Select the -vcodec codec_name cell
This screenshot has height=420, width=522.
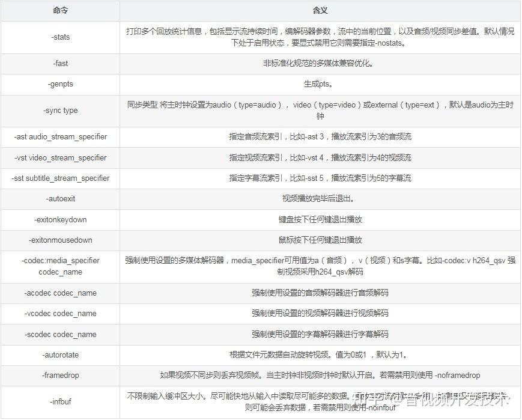point(60,314)
